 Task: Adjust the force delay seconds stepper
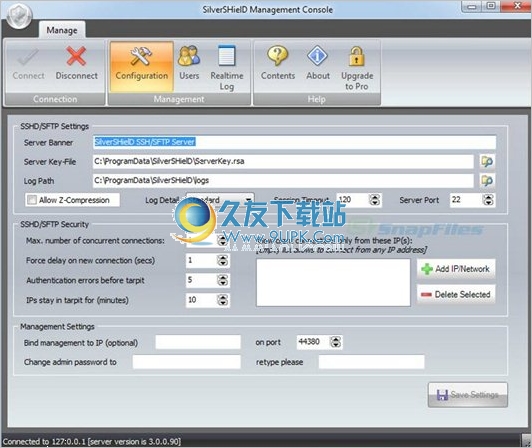point(223,261)
